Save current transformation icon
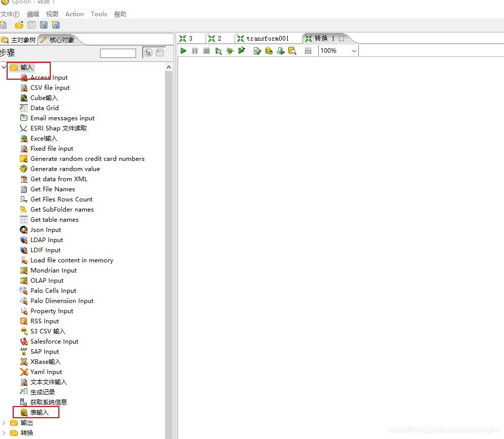The width and height of the screenshot is (504, 439). (x=44, y=25)
